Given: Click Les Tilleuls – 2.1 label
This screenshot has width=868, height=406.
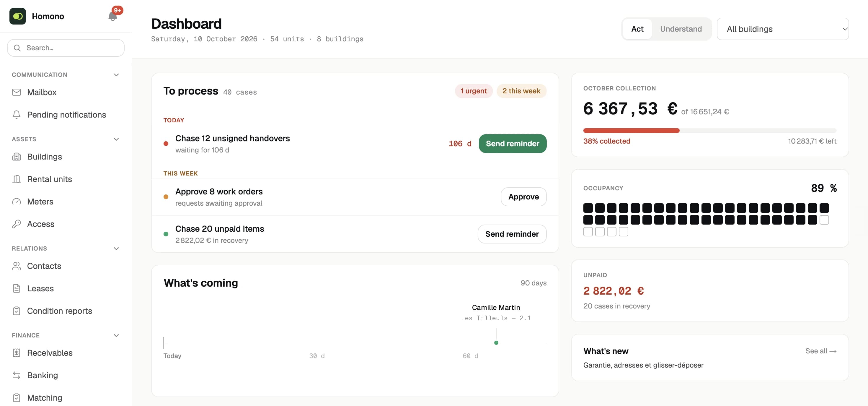Looking at the screenshot, I should [x=496, y=318].
